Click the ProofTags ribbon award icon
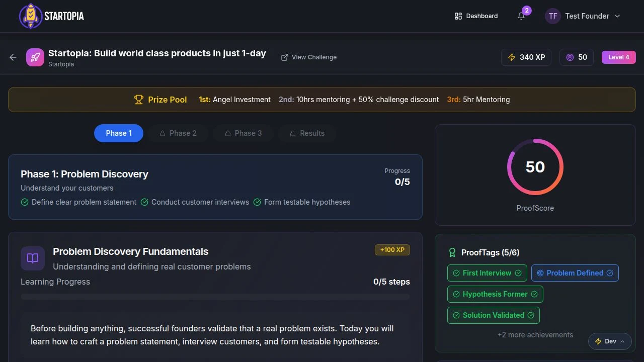 click(x=452, y=252)
